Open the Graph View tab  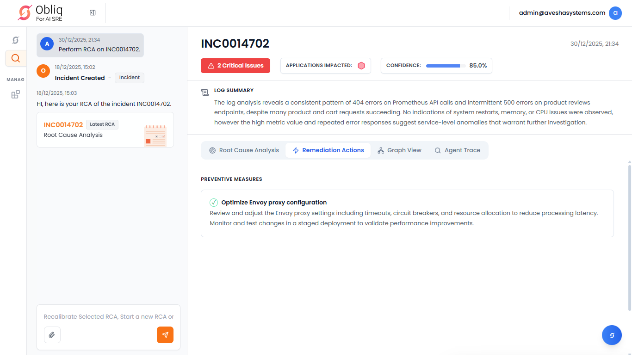click(x=399, y=150)
